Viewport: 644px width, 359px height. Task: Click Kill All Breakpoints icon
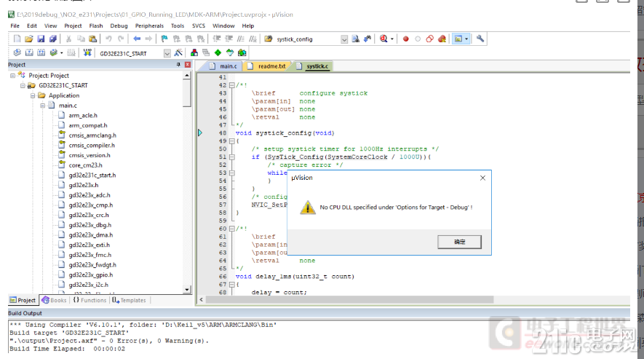point(442,39)
